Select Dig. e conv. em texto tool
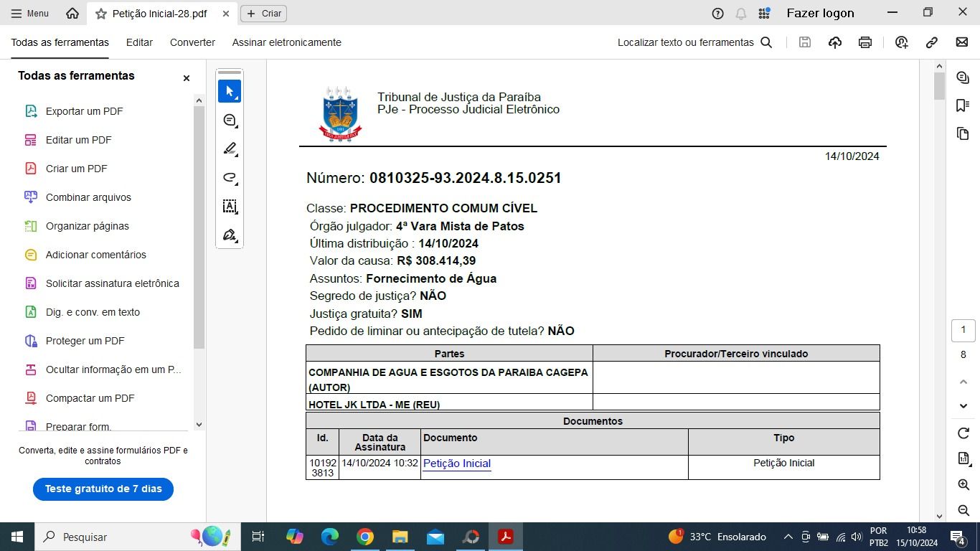The width and height of the screenshot is (980, 551). (x=93, y=312)
